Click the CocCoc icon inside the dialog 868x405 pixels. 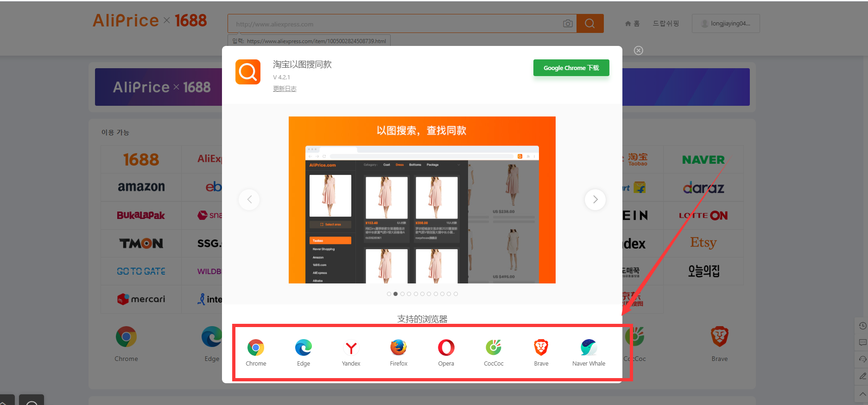[x=494, y=347]
